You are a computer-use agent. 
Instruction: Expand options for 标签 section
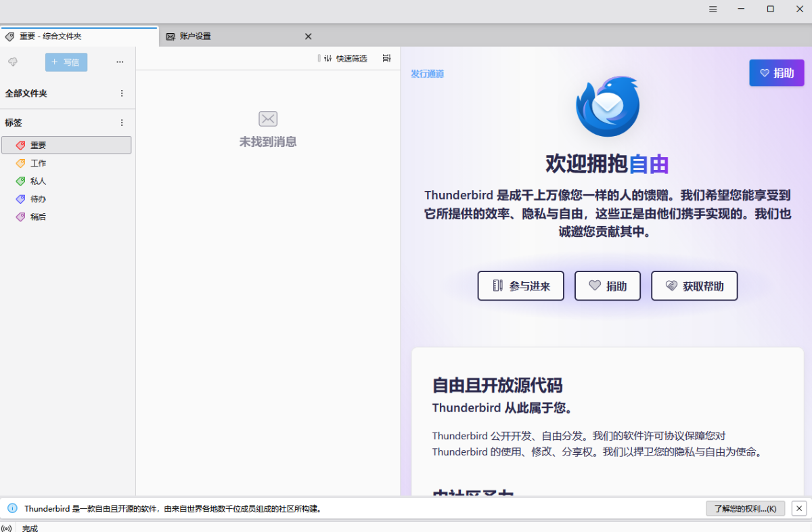[122, 123]
